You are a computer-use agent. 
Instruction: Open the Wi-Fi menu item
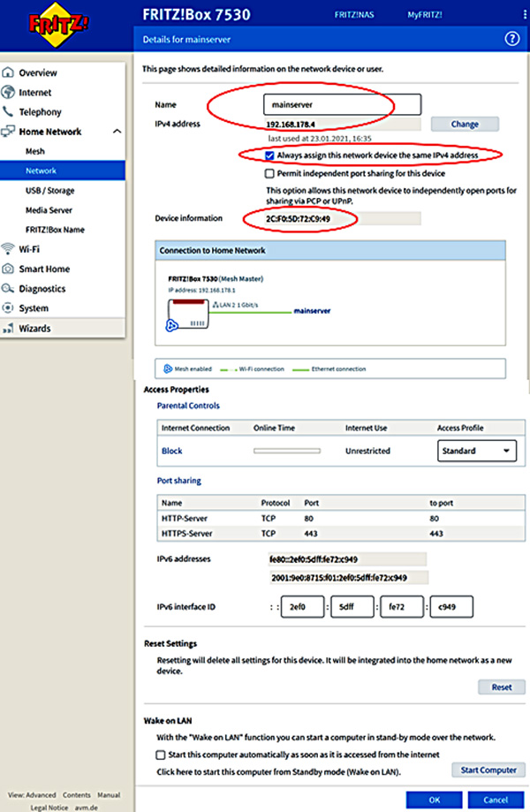(29, 249)
